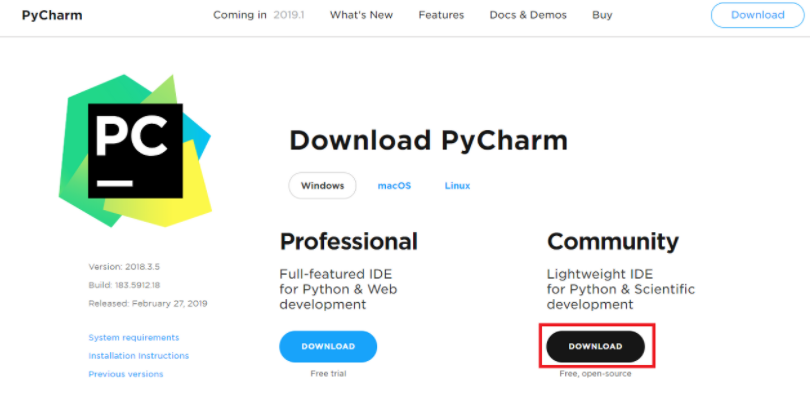This screenshot has height=400, width=810.
Task: Download the Professional edition (blue button)
Action: tap(328, 346)
